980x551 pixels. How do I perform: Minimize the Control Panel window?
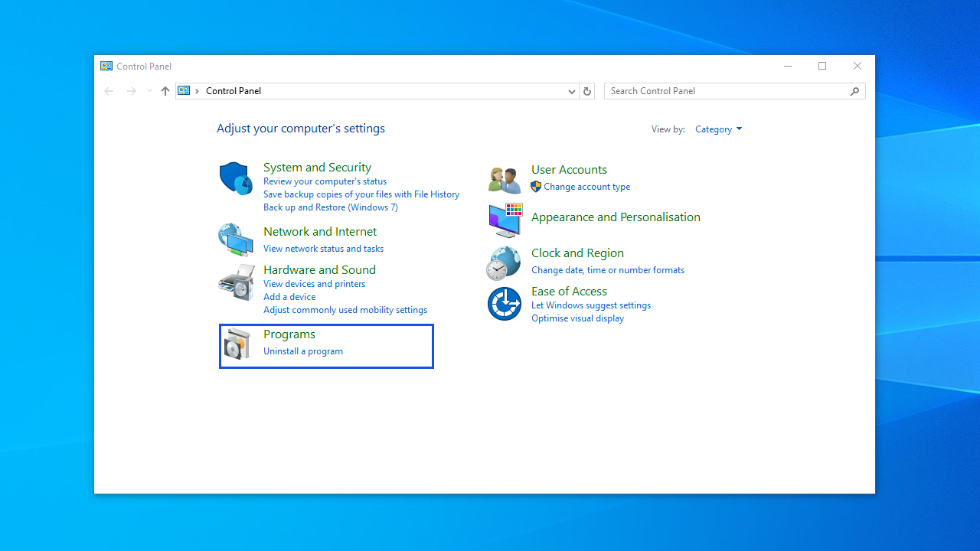click(787, 66)
